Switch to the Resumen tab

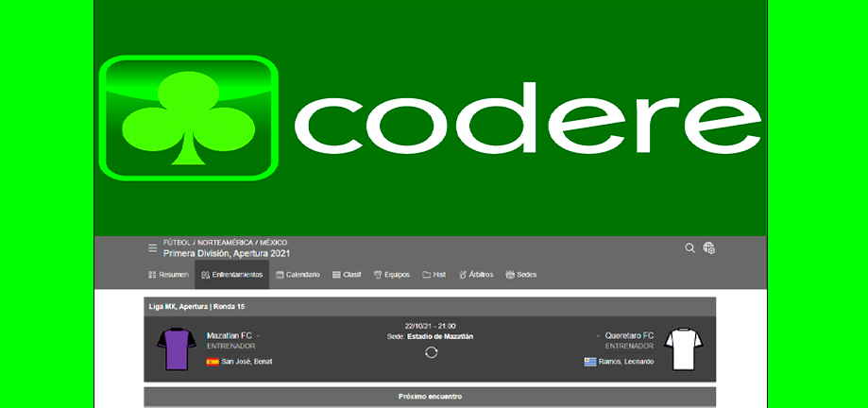pos(168,275)
